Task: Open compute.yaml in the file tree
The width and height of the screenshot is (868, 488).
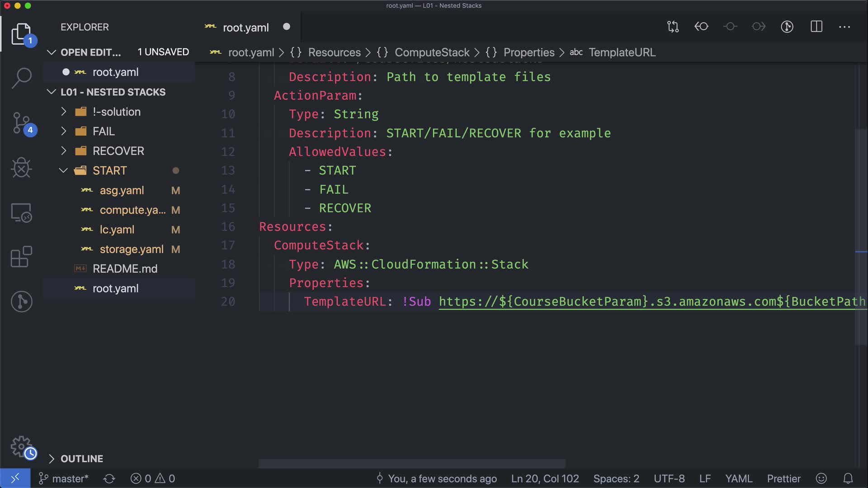Action: [x=132, y=210]
